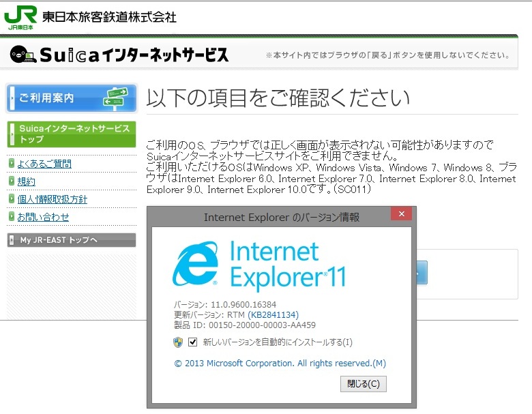
Task: Click the JR East logo
Action: [20, 18]
